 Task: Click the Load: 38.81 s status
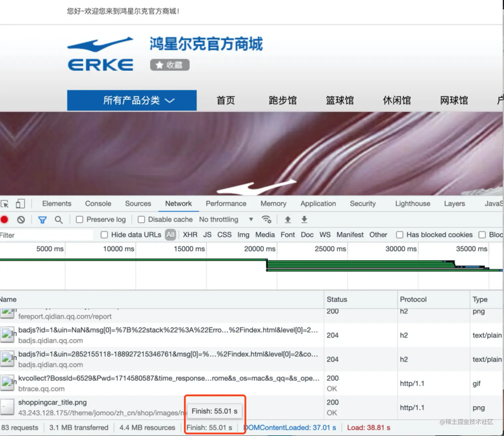368,428
